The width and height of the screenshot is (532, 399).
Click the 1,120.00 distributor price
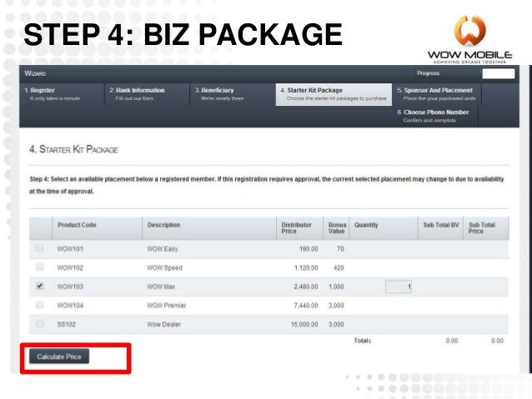coord(306,268)
